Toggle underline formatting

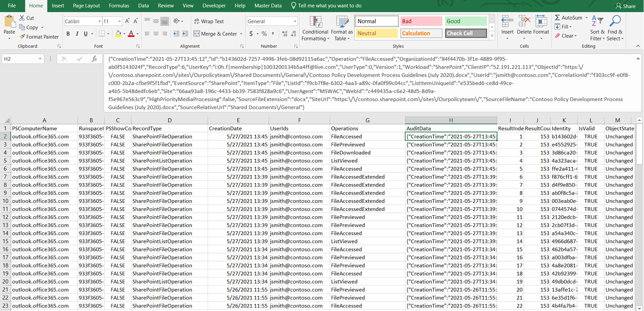pyautogui.click(x=86, y=34)
